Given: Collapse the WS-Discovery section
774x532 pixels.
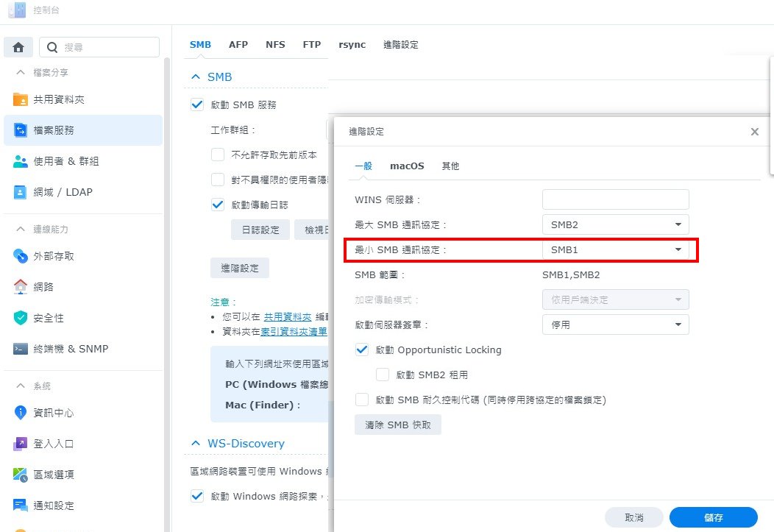Looking at the screenshot, I should tap(196, 443).
